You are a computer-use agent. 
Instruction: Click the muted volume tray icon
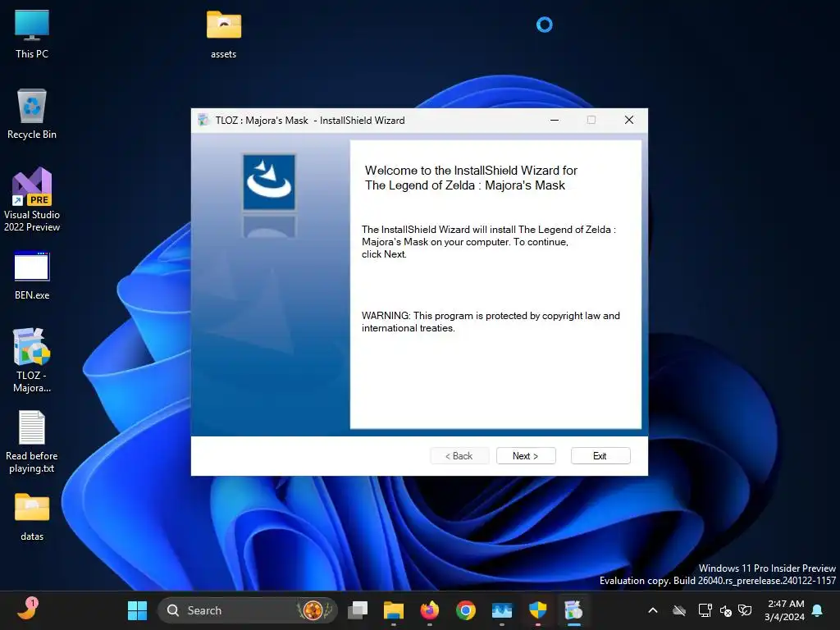coord(726,610)
